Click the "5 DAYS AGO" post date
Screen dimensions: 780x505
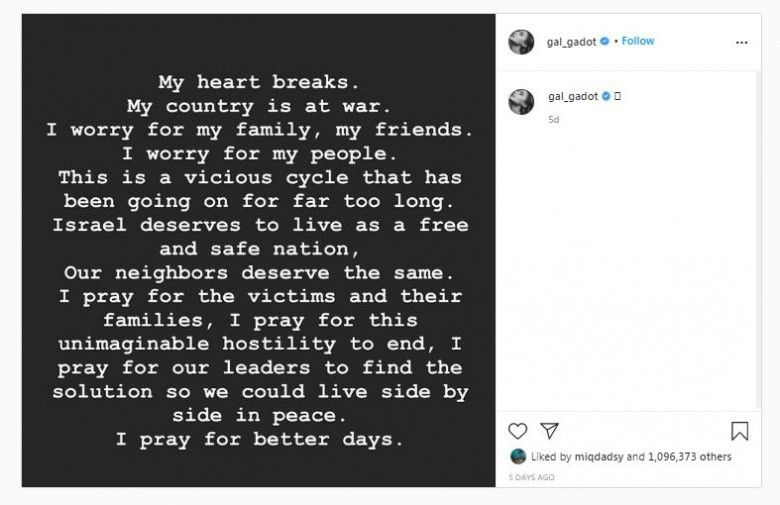[532, 478]
